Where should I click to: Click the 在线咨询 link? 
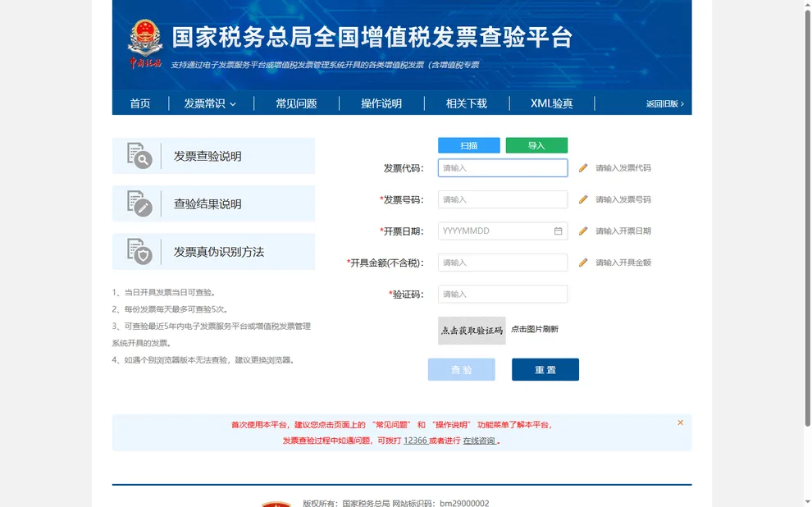479,441
